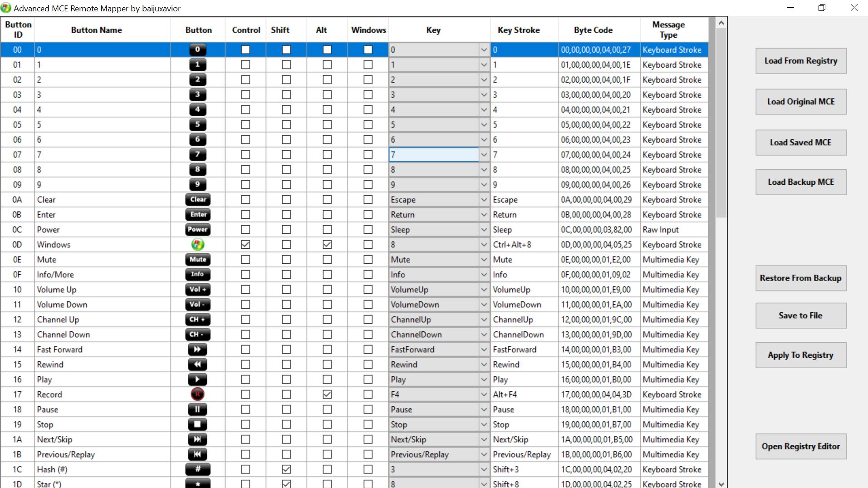Open the Key dropdown showing Return
The height and width of the screenshot is (488, 868).
pos(484,215)
